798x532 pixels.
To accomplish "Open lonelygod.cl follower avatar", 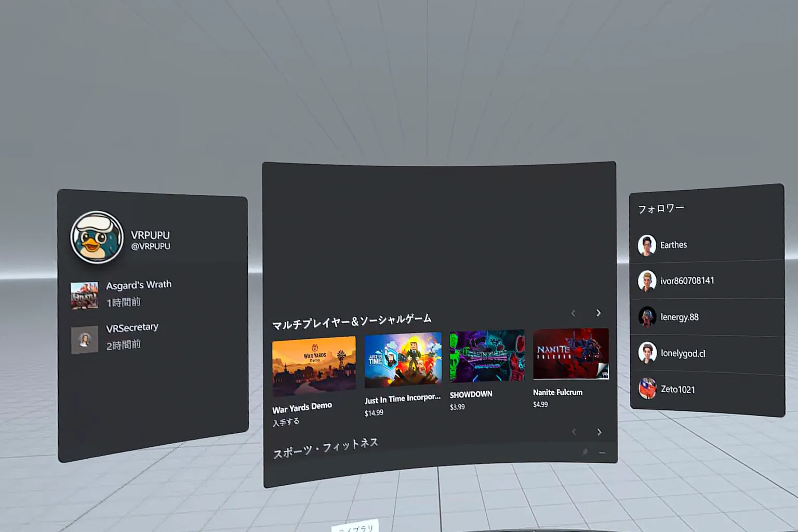I will click(647, 353).
